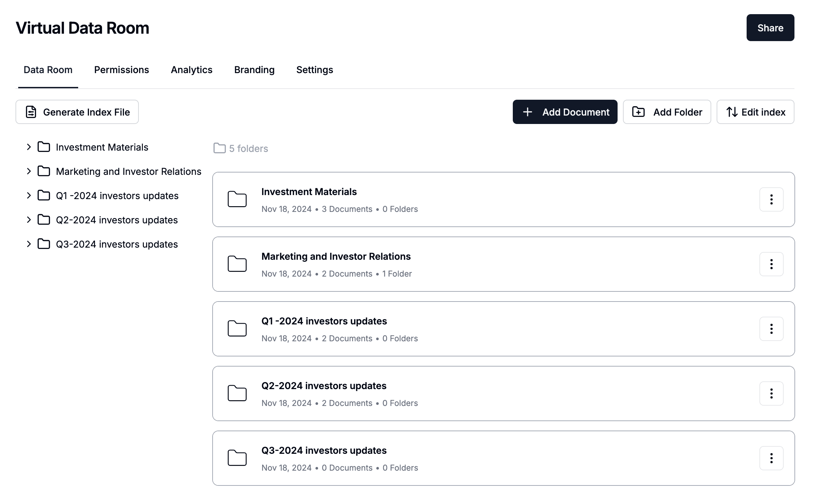814x504 pixels.
Task: Go to the Branding tab
Action: [254, 70]
